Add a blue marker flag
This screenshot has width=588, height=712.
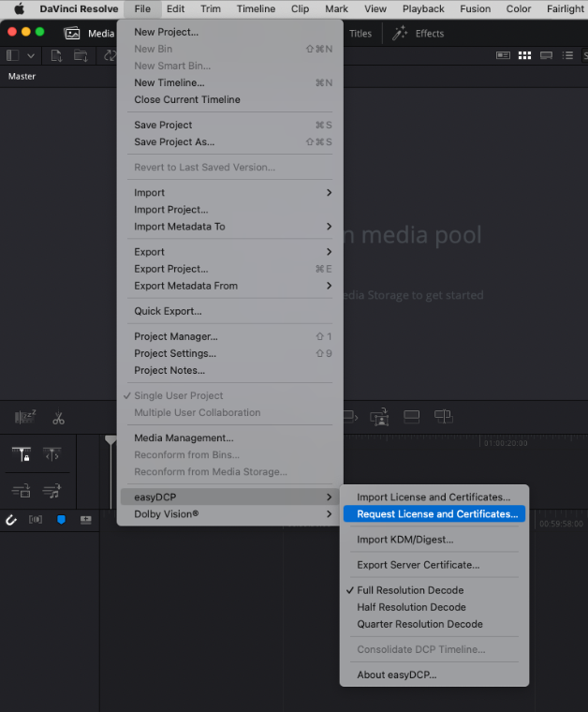pyautogui.click(x=61, y=519)
